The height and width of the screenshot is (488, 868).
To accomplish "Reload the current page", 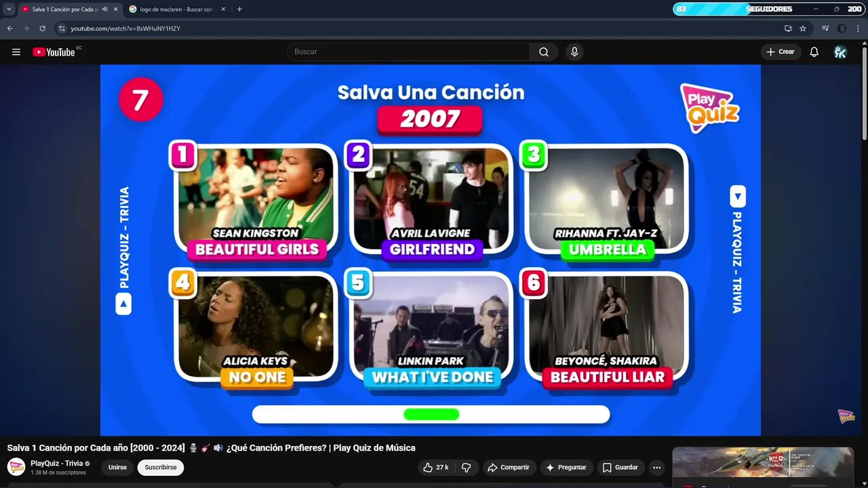I will pos(43,28).
